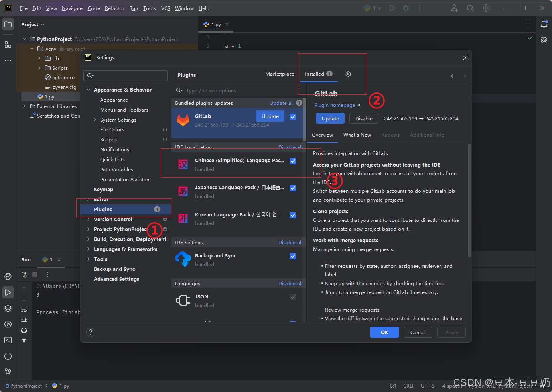Select Path Variables settings entry
Image resolution: width=552 pixels, height=392 pixels.
tap(116, 169)
